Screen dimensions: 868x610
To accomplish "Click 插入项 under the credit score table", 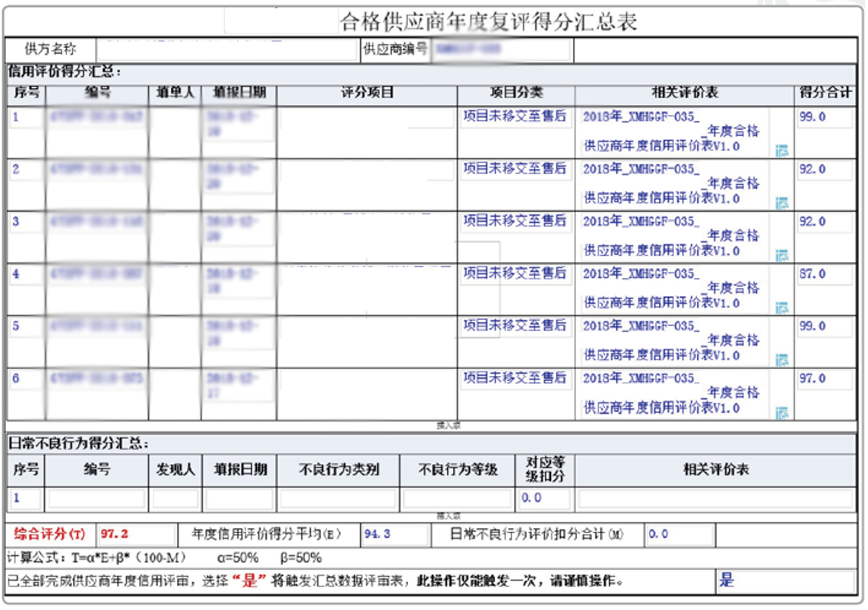I will point(448,425).
